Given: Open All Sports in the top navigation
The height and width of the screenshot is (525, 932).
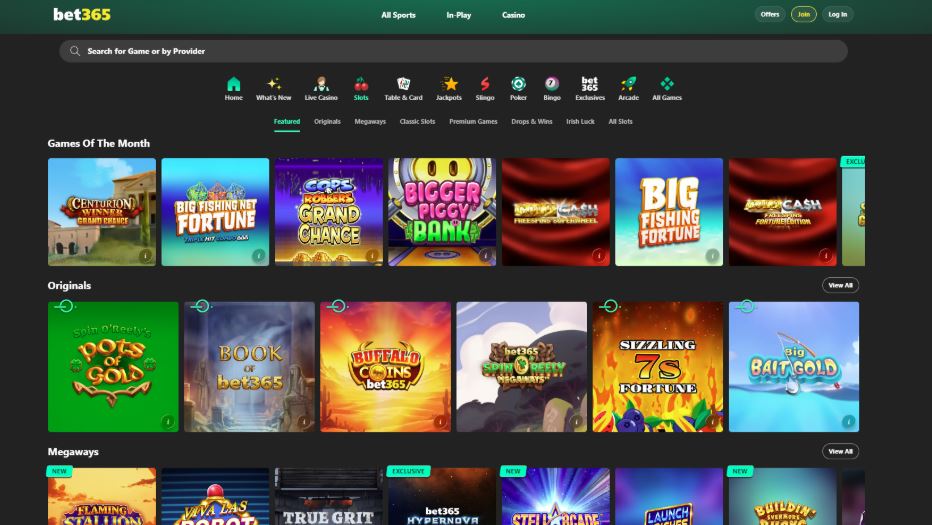Looking at the screenshot, I should pyautogui.click(x=398, y=15).
